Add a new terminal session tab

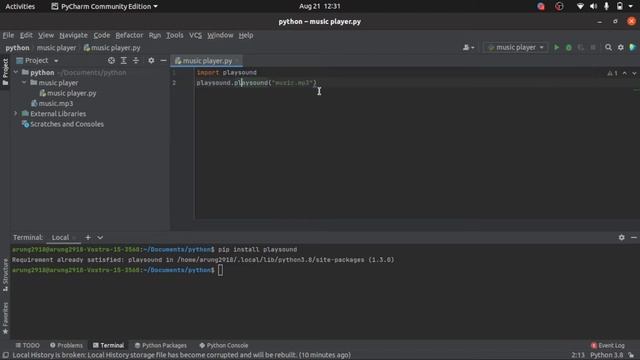(88, 237)
